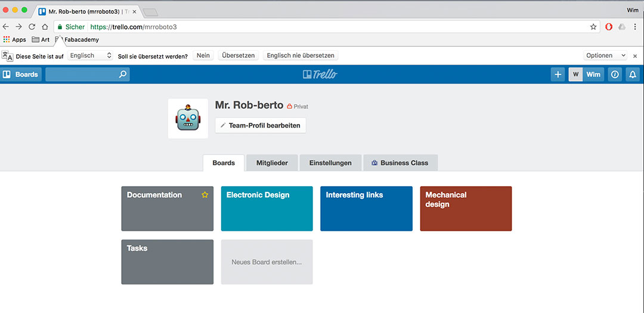Image resolution: width=644 pixels, height=313 pixels.
Task: Open the Boards menu button
Action: point(21,75)
